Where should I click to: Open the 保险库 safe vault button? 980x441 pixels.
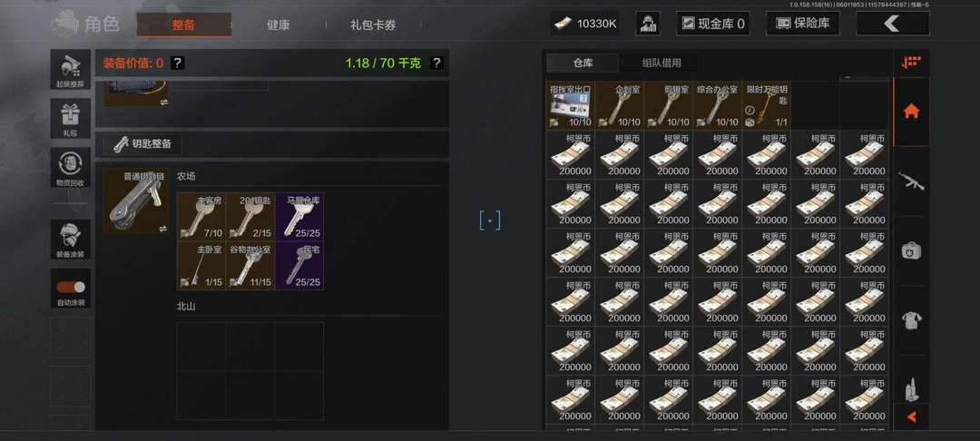click(803, 23)
